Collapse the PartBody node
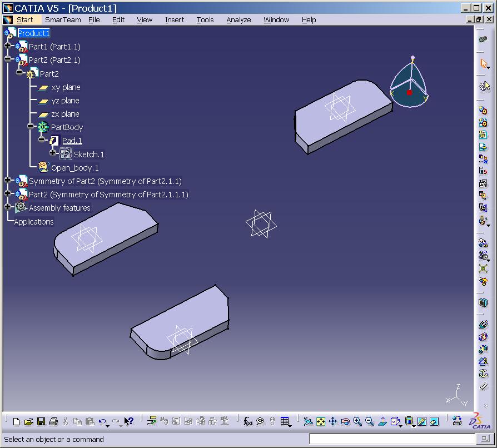 click(30, 126)
